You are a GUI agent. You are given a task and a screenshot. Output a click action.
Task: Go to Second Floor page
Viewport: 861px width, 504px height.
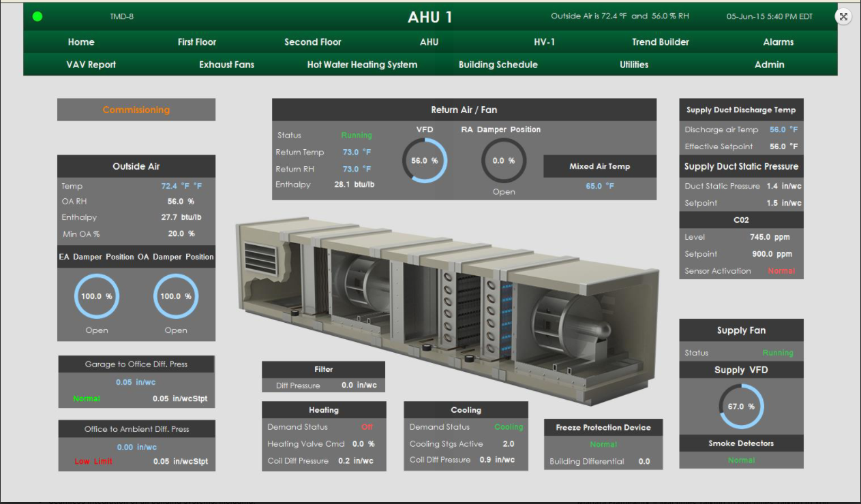click(313, 42)
